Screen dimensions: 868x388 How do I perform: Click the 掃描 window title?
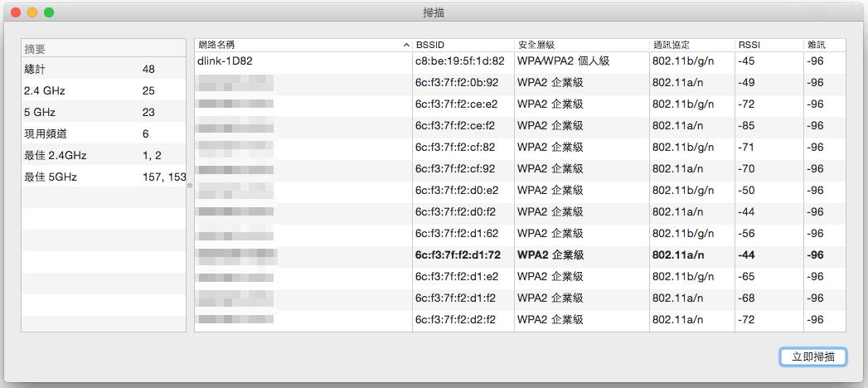click(x=434, y=12)
